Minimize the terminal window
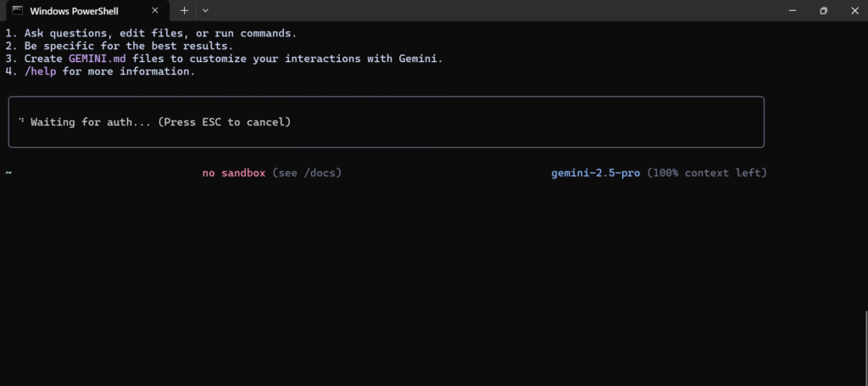868x386 pixels. click(x=793, y=10)
